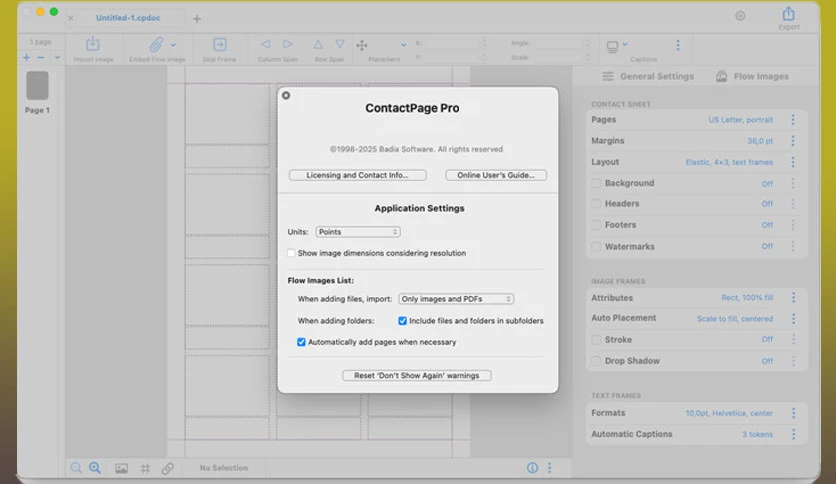This screenshot has height=484, width=836.
Task: Open the settings gear icon
Action: [x=740, y=16]
